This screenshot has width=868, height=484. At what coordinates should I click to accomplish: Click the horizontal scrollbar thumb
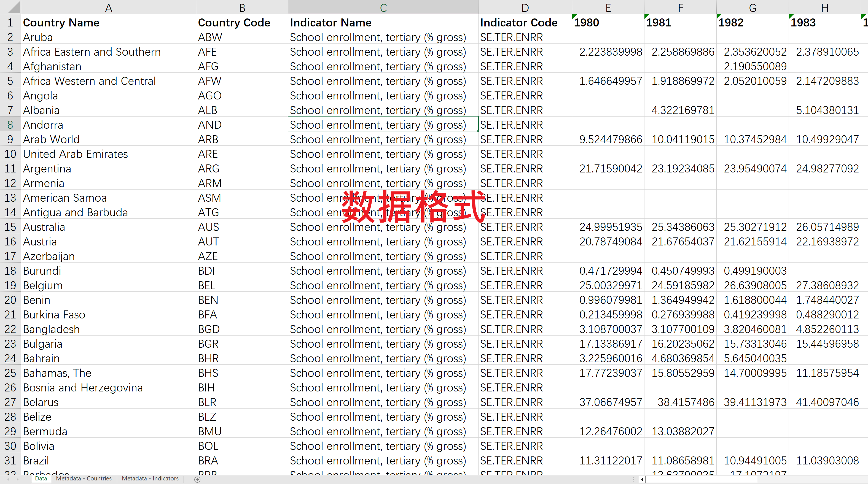point(701,479)
